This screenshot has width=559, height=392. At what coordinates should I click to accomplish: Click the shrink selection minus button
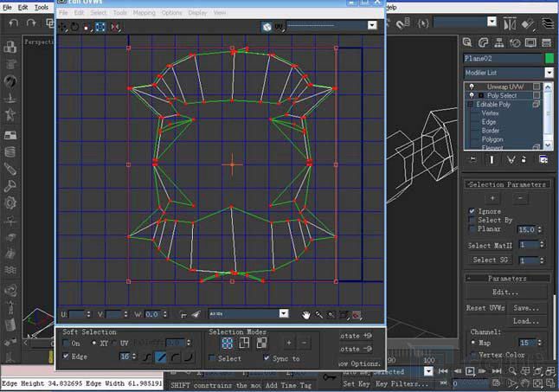pyautogui.click(x=304, y=343)
